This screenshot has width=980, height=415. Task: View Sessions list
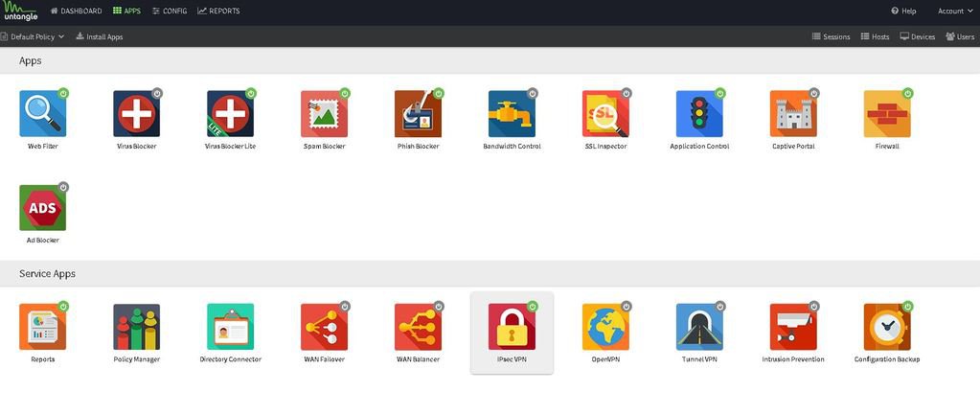pos(831,36)
